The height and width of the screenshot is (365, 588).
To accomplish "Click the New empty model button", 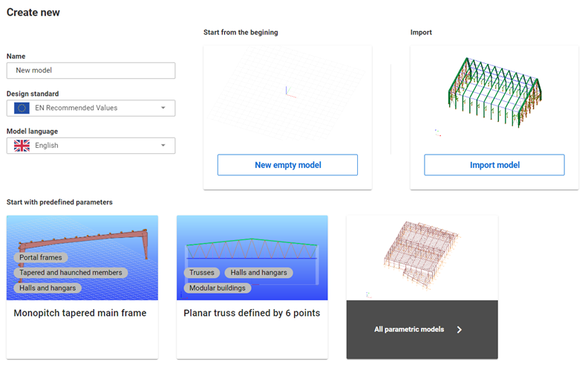I will [287, 165].
